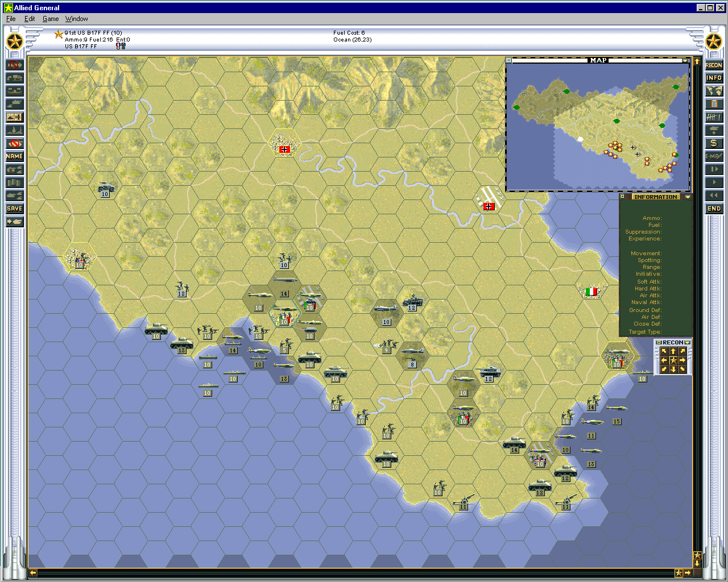
Task: Click the gold star medallion at top left
Action: (14, 41)
